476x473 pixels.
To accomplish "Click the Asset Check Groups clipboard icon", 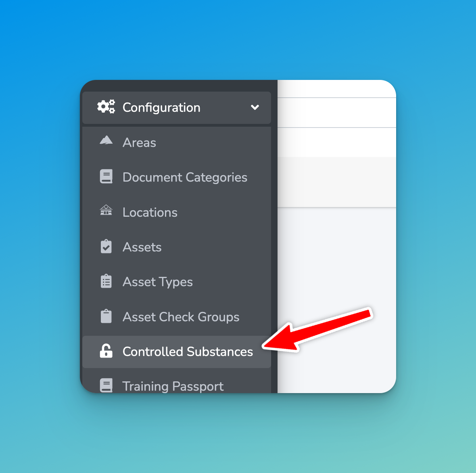I will [106, 316].
